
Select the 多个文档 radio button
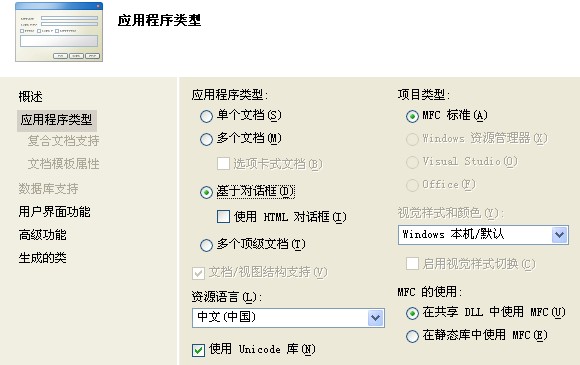(x=206, y=139)
